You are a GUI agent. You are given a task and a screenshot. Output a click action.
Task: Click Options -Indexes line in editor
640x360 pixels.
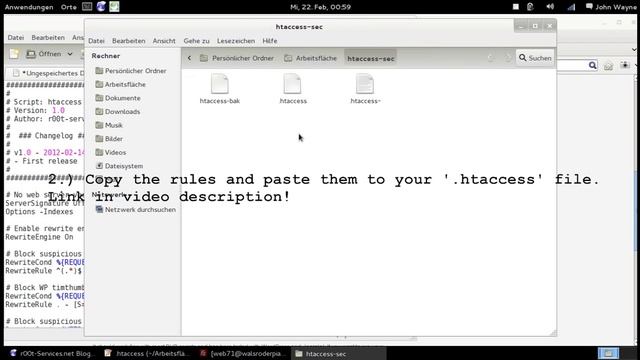click(39, 211)
